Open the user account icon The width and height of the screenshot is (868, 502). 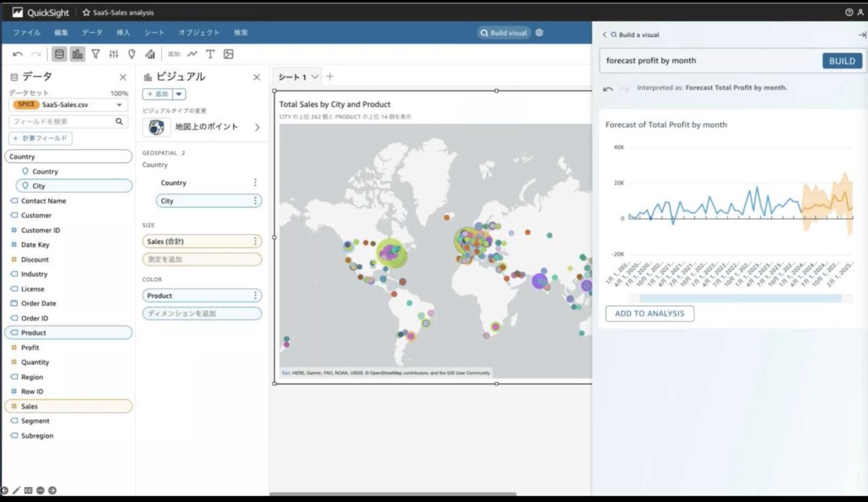point(860,12)
